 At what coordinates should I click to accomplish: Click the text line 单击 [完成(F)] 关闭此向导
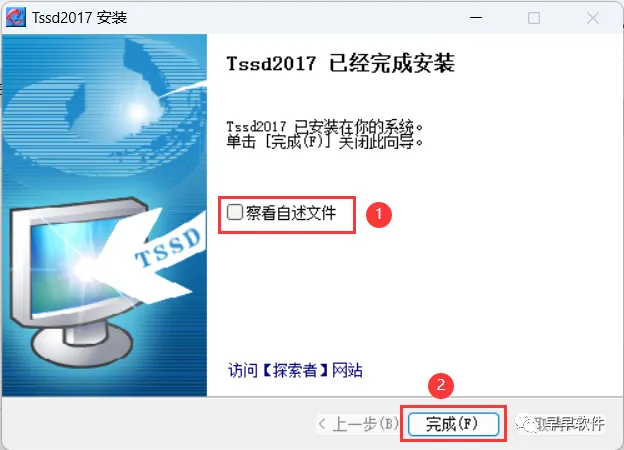pos(324,142)
